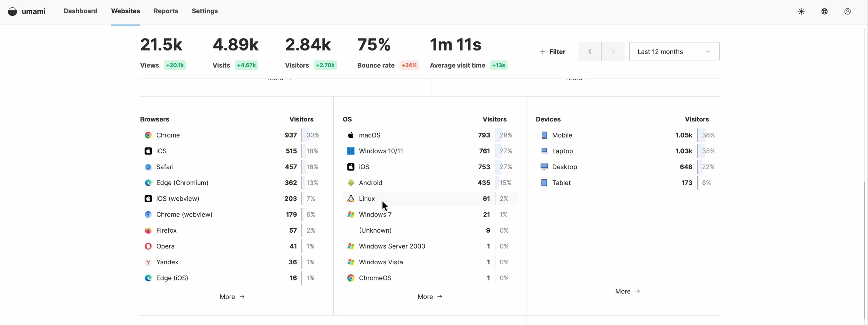
Task: Go to the next date period
Action: point(613,52)
